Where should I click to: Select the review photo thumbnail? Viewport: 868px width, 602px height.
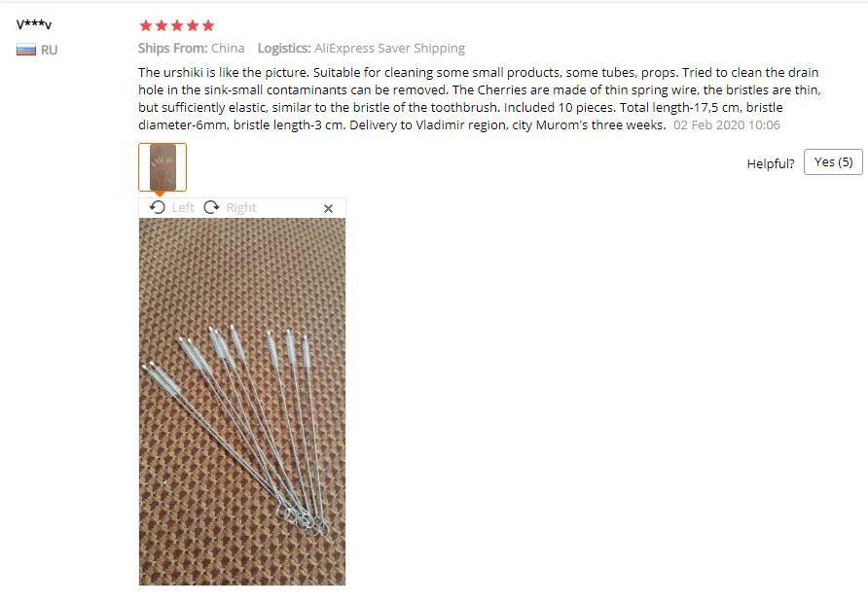coord(163,167)
